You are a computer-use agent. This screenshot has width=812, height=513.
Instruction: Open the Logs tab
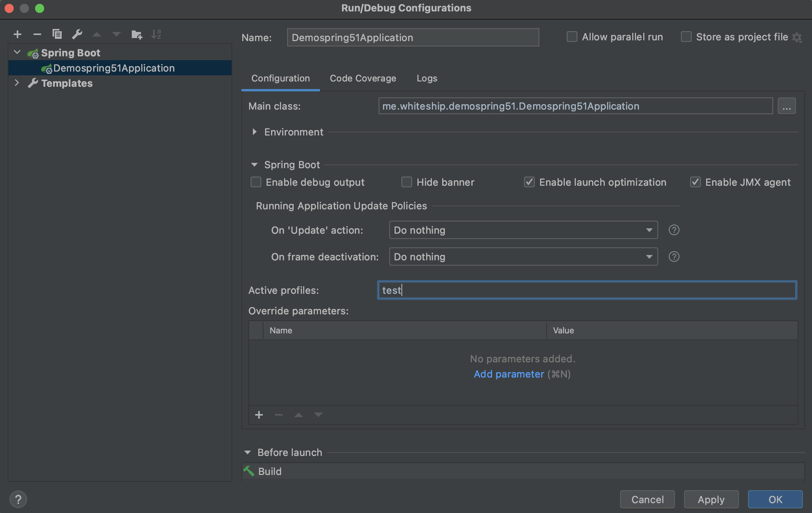427,78
